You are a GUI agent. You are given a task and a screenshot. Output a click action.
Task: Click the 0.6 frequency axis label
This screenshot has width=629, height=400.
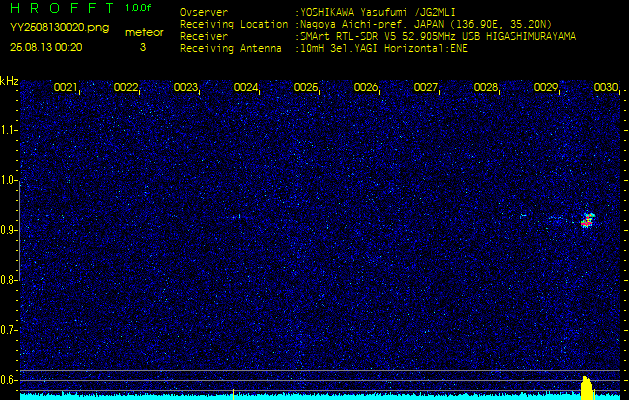pos(8,380)
